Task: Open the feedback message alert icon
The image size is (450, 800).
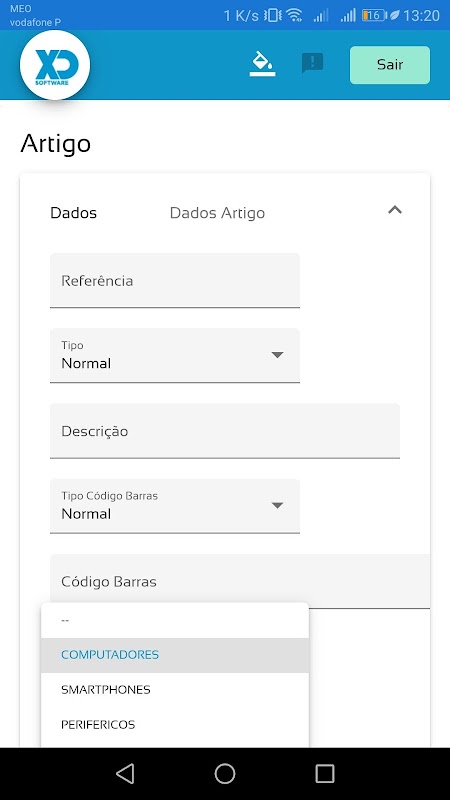Action: point(312,63)
